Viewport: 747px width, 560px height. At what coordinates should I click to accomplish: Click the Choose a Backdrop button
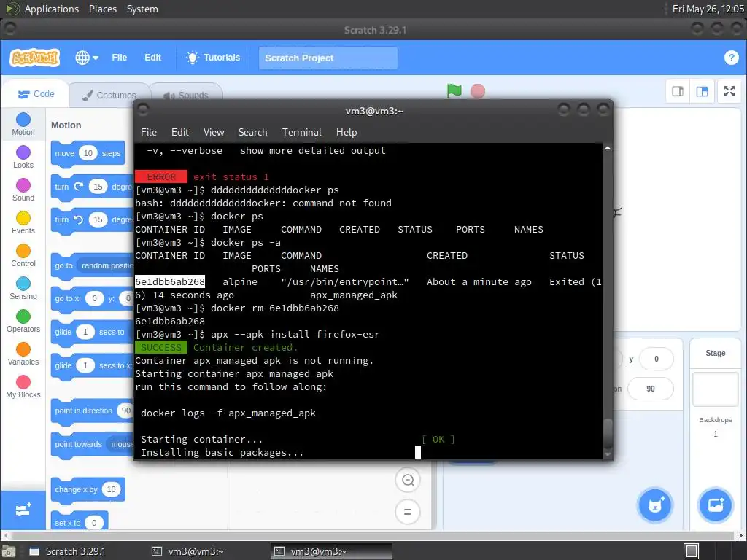pos(715,505)
